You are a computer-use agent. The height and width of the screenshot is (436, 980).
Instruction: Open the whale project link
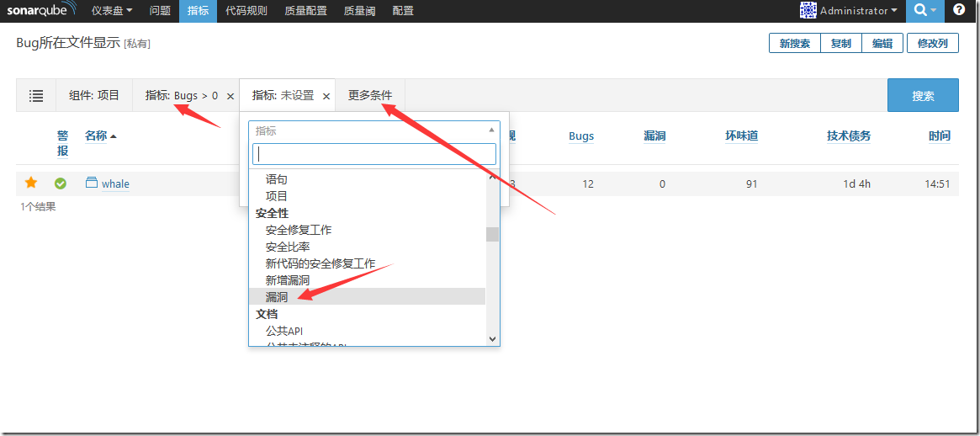[x=115, y=183]
